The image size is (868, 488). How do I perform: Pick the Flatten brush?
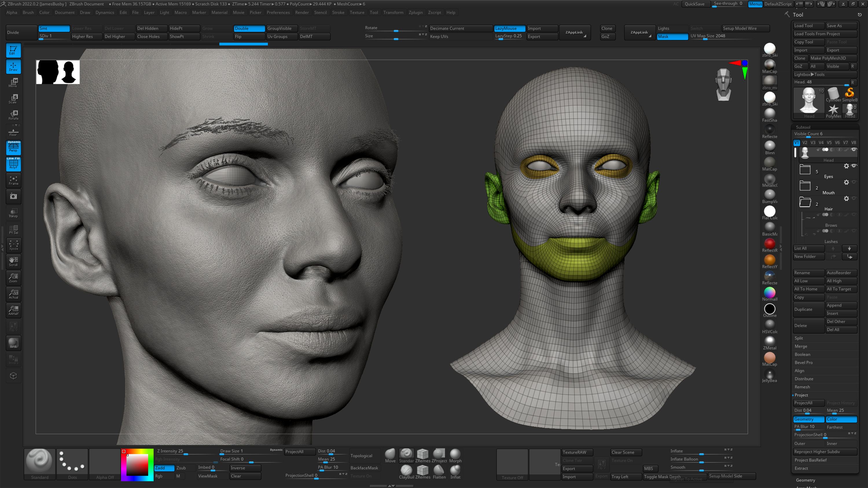439,471
